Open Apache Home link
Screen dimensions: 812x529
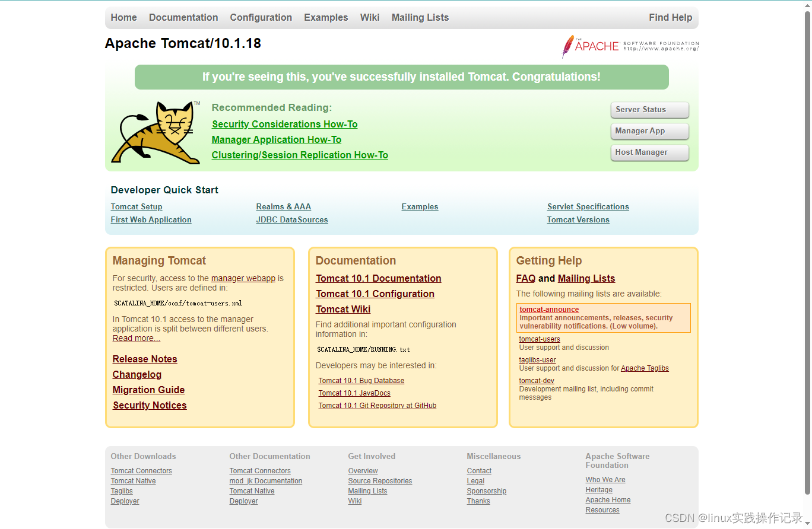(608, 500)
